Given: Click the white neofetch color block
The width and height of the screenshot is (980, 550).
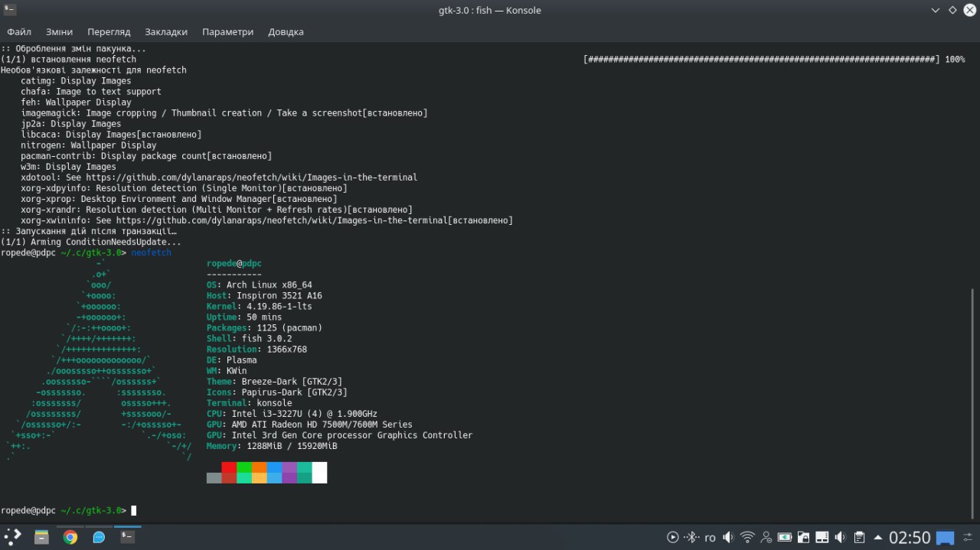Looking at the screenshot, I should [x=319, y=472].
